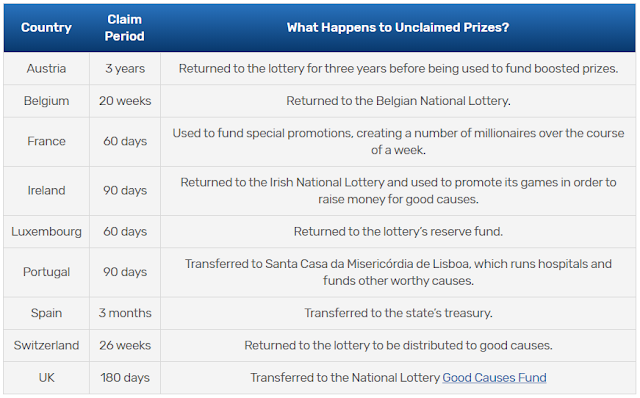Image resolution: width=640 pixels, height=398 pixels.
Task: Select the What Happens to Unclaimed Prizes header
Action: [x=398, y=27]
